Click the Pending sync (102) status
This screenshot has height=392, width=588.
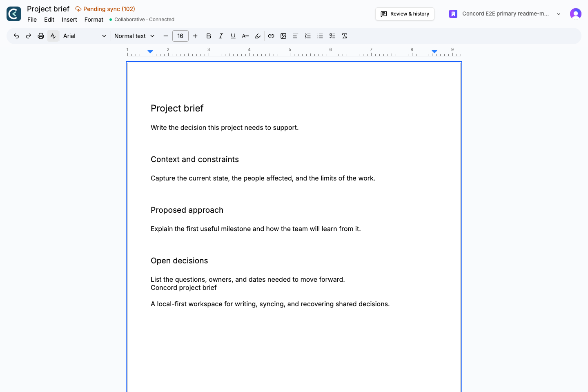tap(105, 9)
